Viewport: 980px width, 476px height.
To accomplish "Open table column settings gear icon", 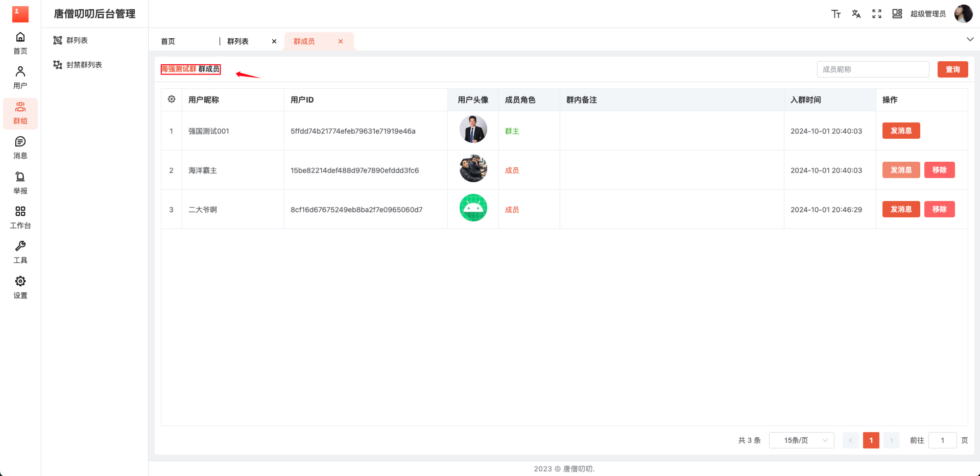I will tap(172, 99).
